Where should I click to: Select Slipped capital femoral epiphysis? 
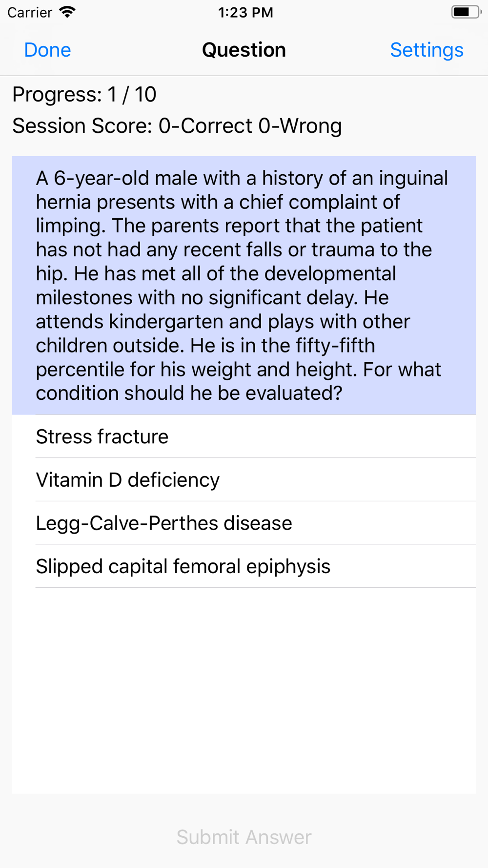click(x=183, y=566)
